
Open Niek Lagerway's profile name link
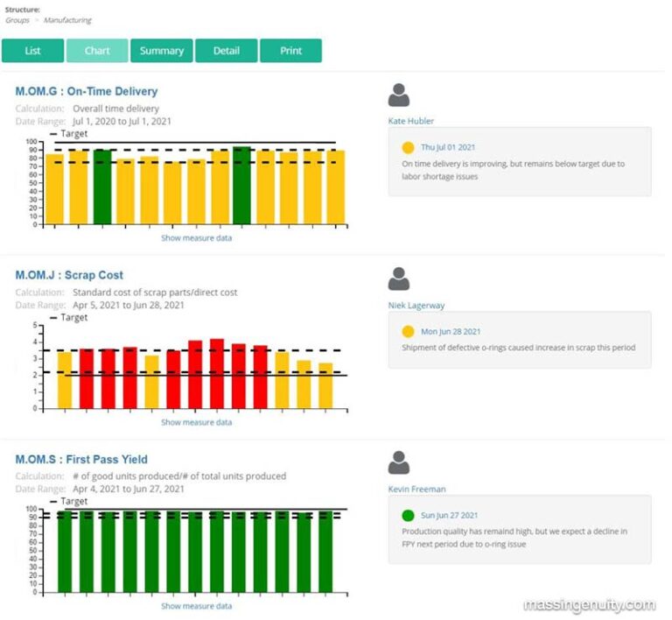point(416,306)
